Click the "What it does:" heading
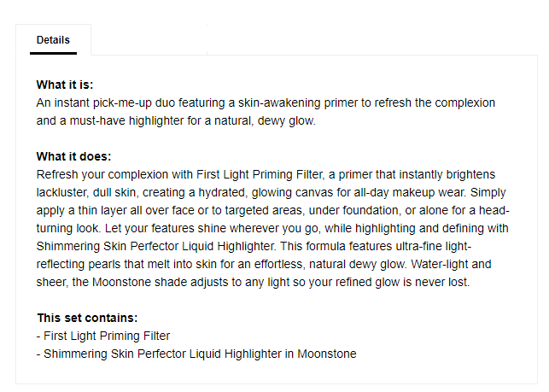549x392 pixels. point(73,156)
